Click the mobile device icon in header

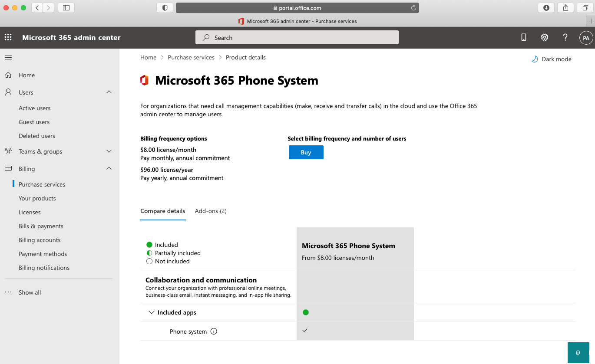pyautogui.click(x=524, y=37)
